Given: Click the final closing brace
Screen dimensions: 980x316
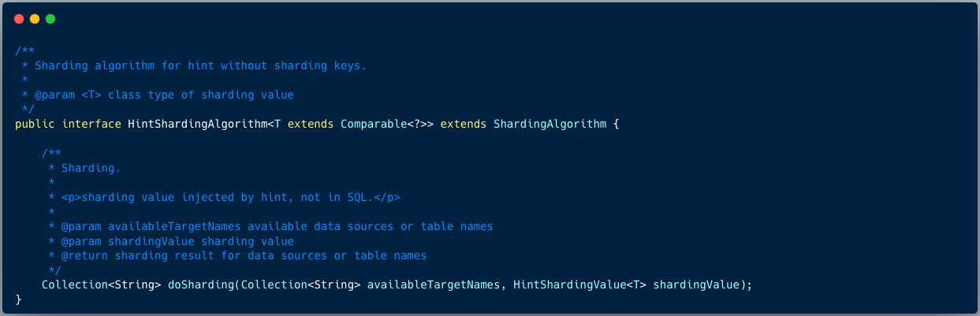Looking at the screenshot, I should click(18, 299).
